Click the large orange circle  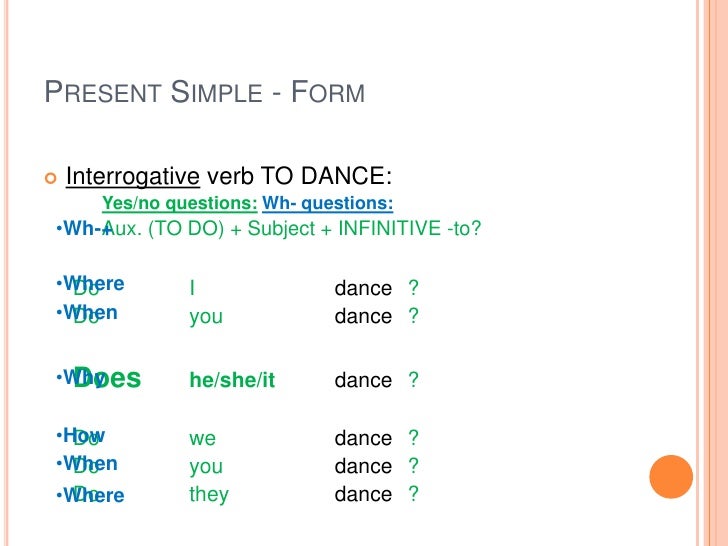(671, 477)
